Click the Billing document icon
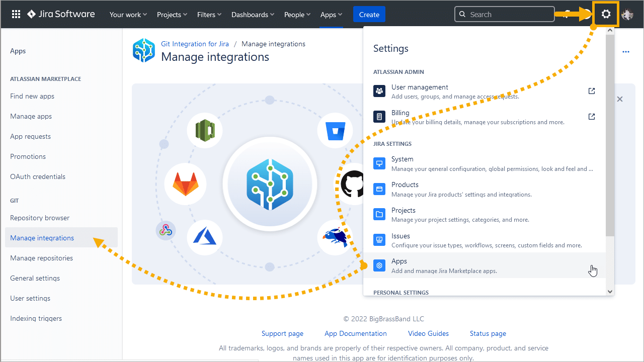 (379, 117)
